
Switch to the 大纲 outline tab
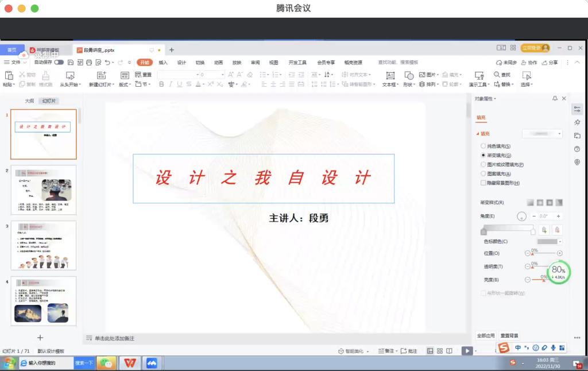point(29,101)
